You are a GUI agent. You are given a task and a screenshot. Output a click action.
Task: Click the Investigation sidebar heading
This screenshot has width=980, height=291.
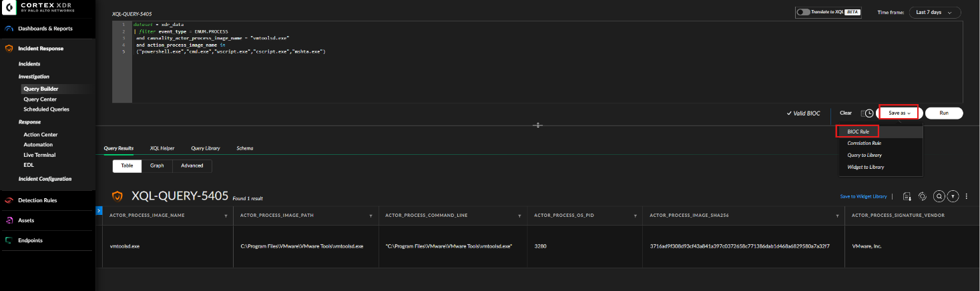[x=33, y=77]
